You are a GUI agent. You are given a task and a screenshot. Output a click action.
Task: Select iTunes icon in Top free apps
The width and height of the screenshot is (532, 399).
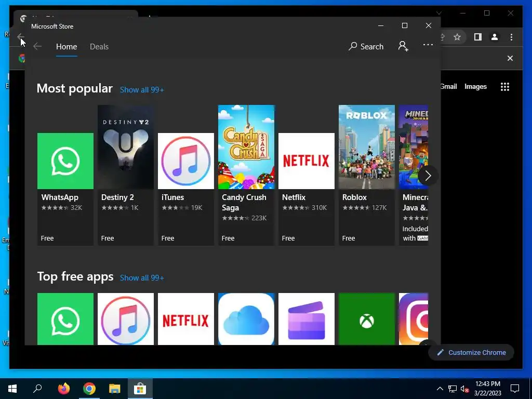(x=126, y=319)
